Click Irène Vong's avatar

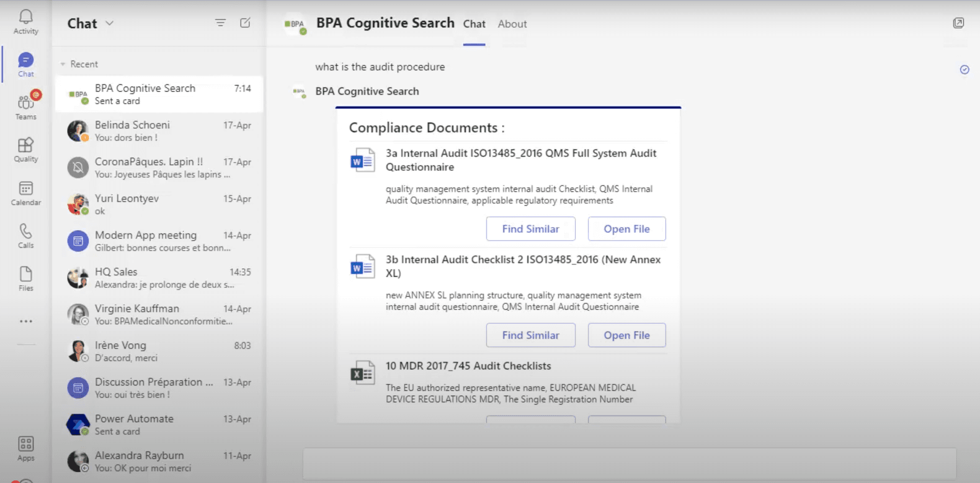point(78,351)
